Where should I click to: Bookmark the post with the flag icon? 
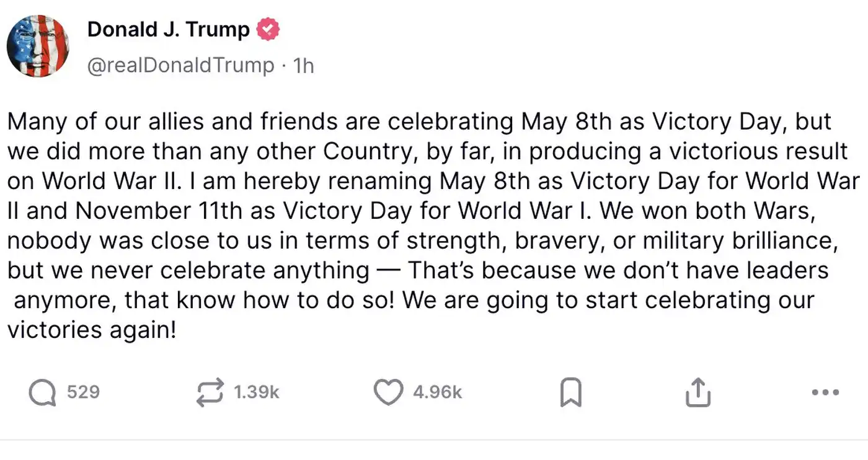572,391
